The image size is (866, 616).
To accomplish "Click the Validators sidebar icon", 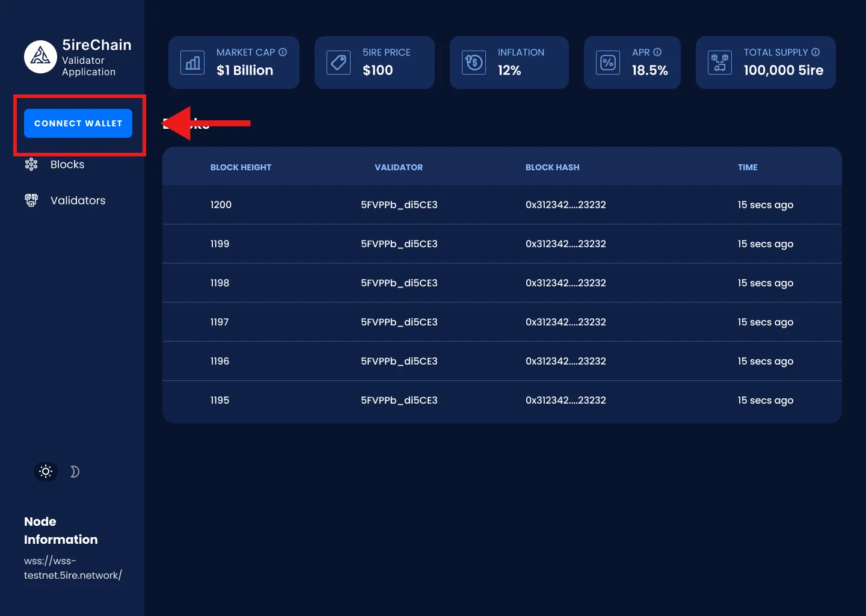I will (x=31, y=200).
